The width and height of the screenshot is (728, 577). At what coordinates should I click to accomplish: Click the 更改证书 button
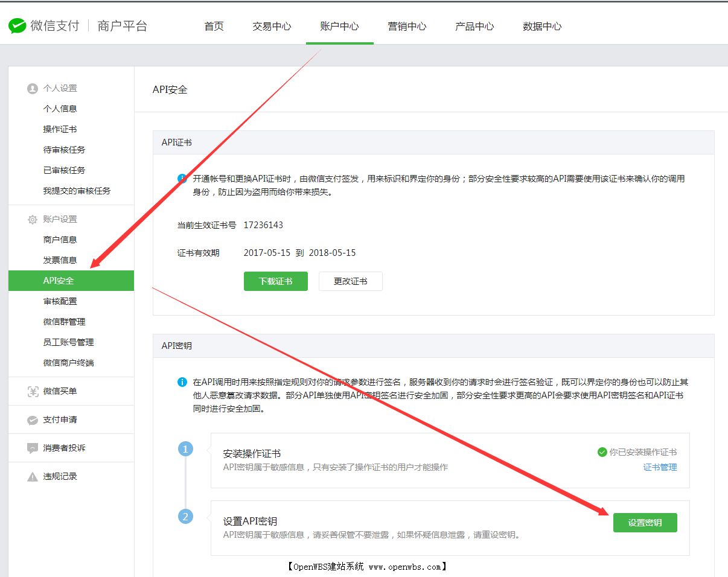tap(350, 281)
